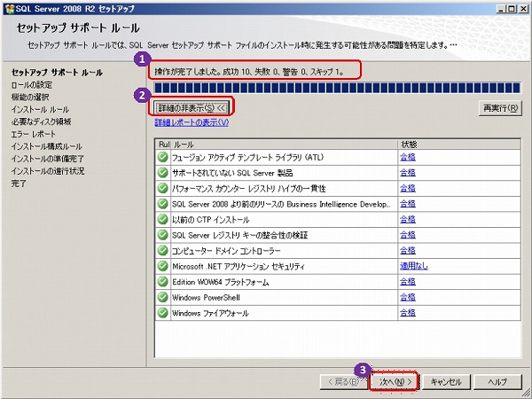The height and width of the screenshot is (399, 532).
Task: Click rule text サポートされていない SQL Server 製品
Action: [232, 173]
